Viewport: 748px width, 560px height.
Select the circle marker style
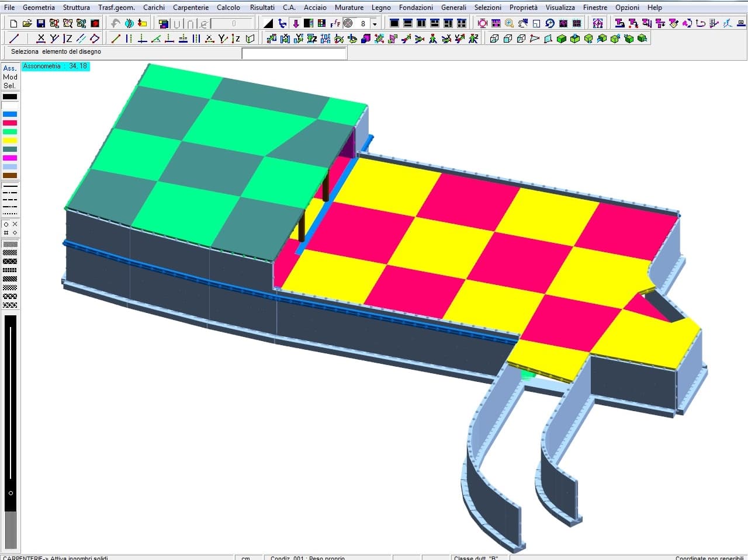coord(6,224)
